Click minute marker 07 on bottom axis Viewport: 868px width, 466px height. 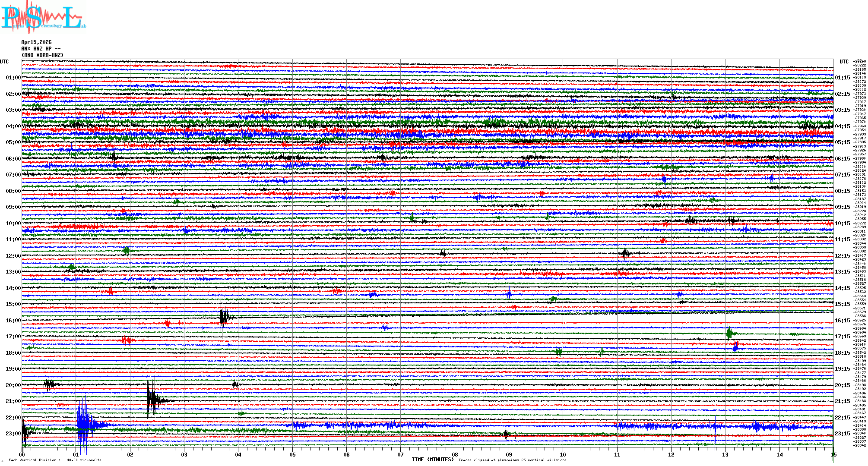coord(401,455)
